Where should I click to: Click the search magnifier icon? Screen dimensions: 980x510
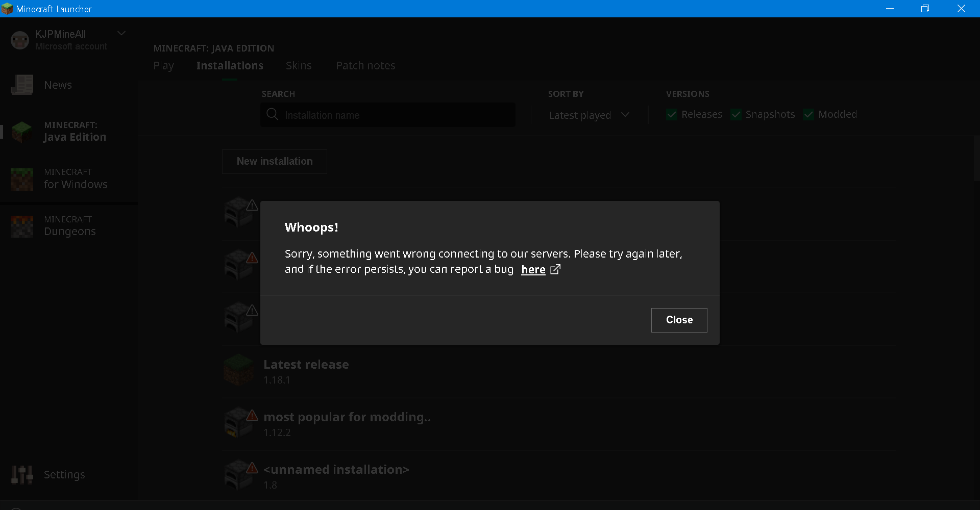pos(273,114)
